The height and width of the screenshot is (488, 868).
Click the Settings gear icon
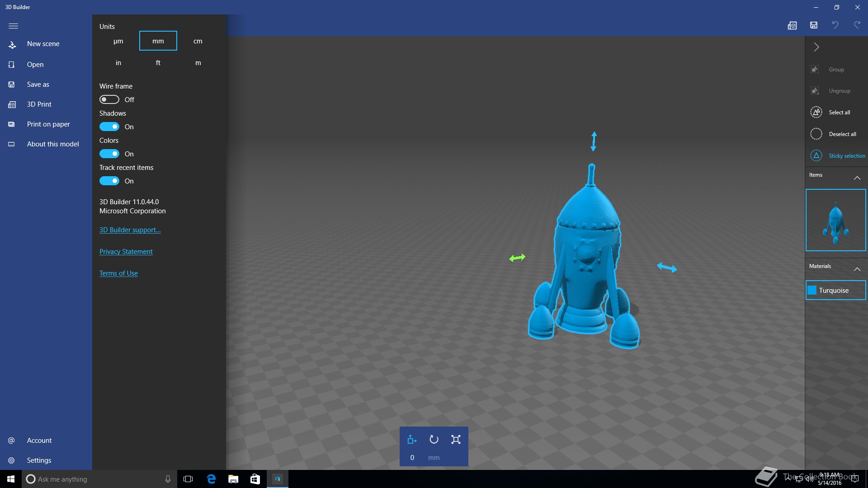pos(12,460)
